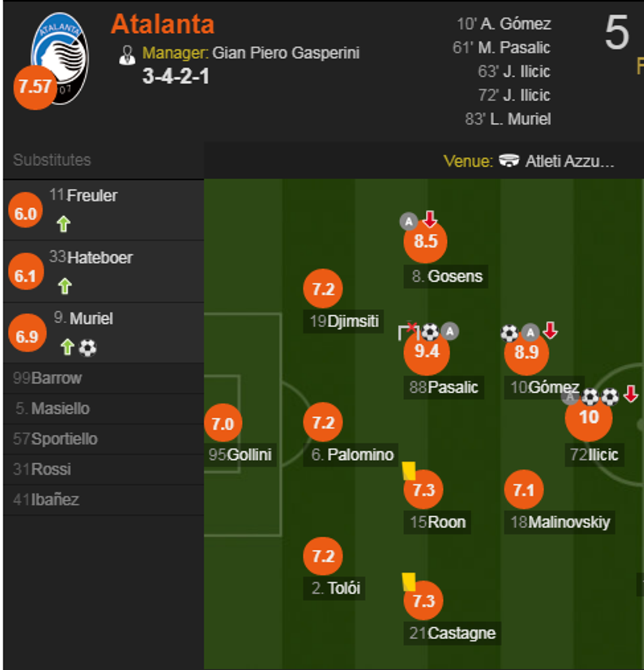Select Ilicic's 10 rating bubble
644x670 pixels.
point(588,417)
